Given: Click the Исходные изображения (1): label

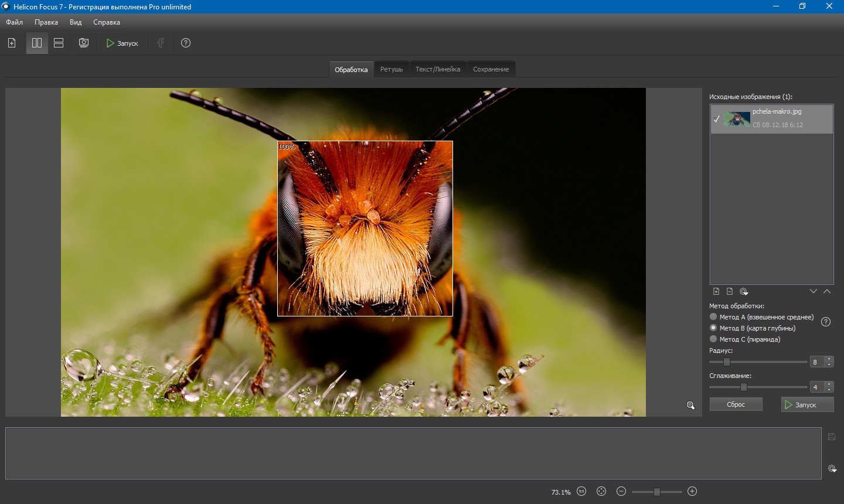Looking at the screenshot, I should (x=751, y=97).
